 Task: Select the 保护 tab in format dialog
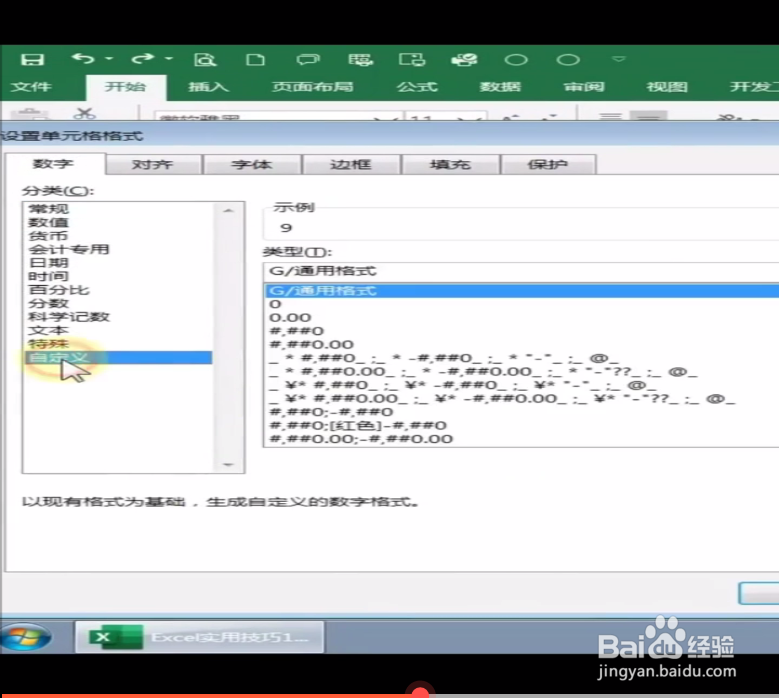[548, 164]
